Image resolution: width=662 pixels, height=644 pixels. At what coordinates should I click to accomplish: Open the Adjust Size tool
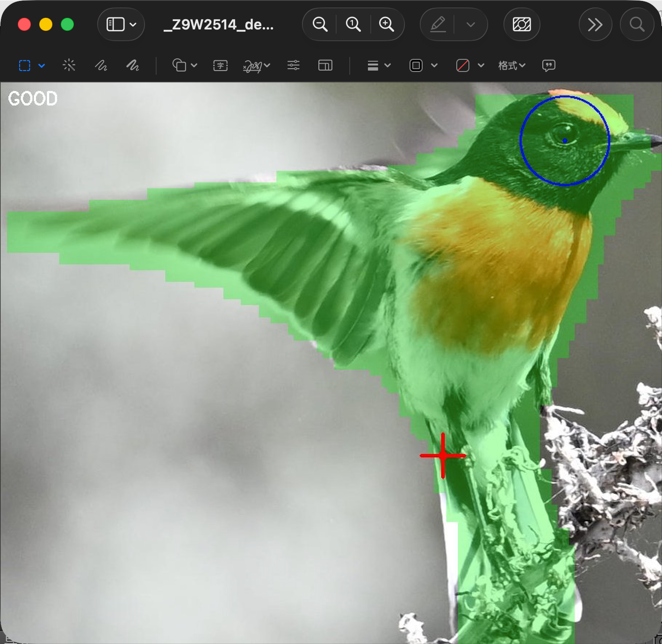point(325,65)
